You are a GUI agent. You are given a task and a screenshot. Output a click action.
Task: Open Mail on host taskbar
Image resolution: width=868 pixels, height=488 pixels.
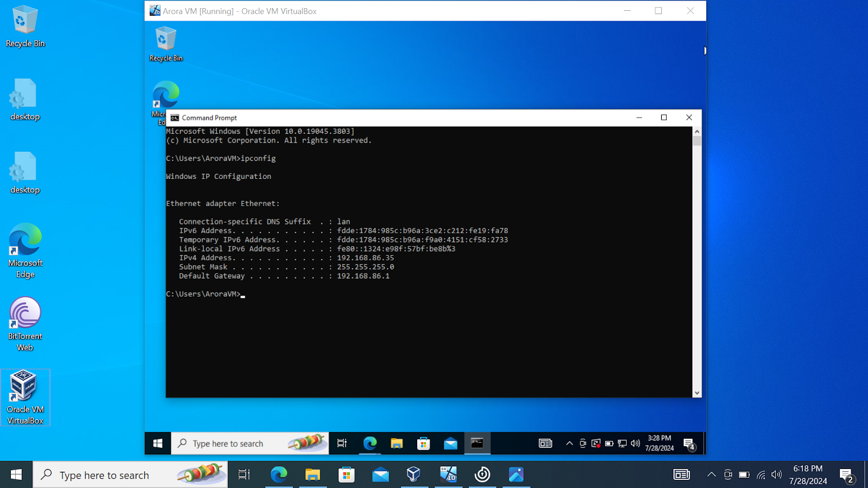380,475
